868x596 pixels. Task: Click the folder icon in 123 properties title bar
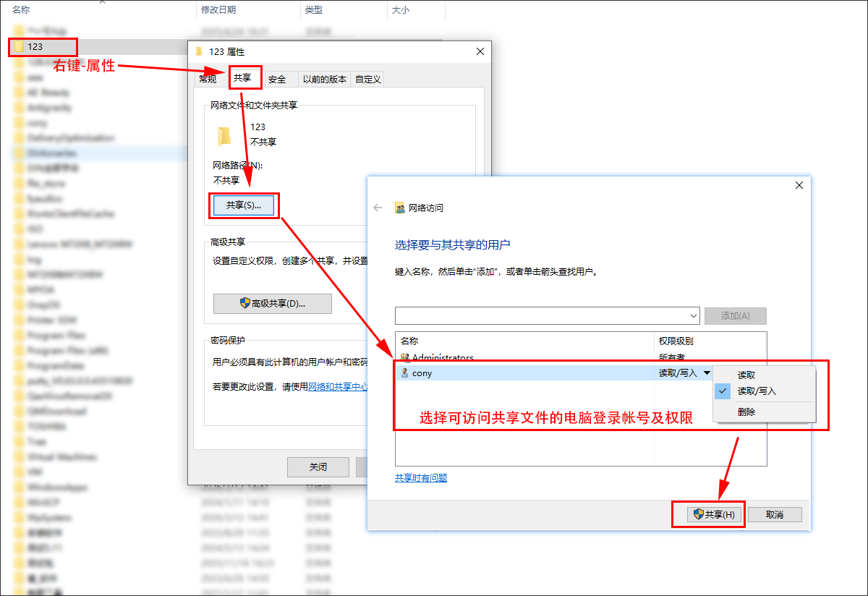pos(200,52)
